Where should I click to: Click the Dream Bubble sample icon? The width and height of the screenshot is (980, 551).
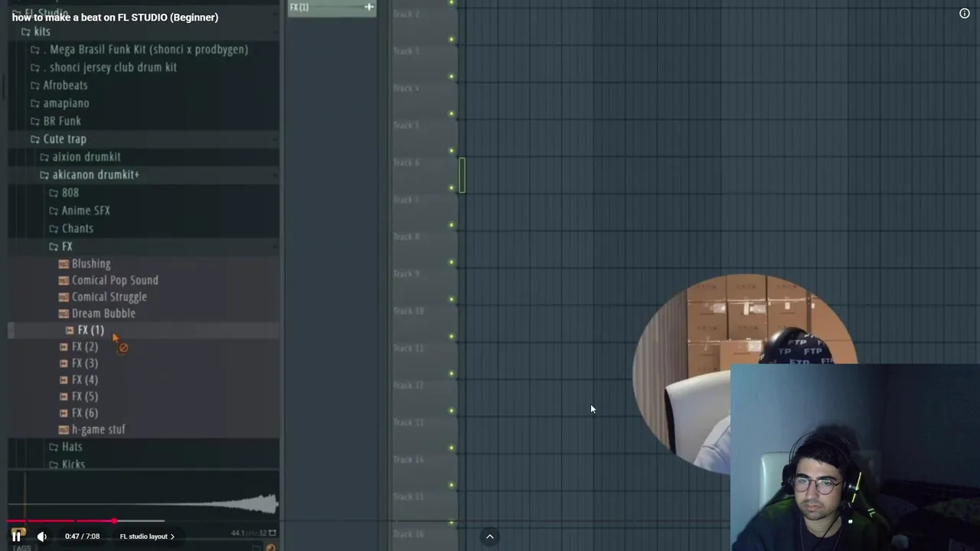(64, 314)
